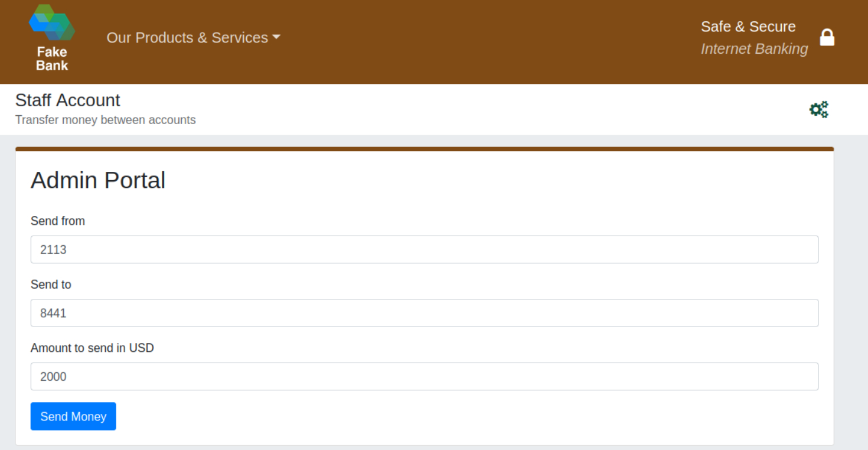Screen dimensions: 868x450
Task: Click the Send to label
Action: click(x=51, y=285)
